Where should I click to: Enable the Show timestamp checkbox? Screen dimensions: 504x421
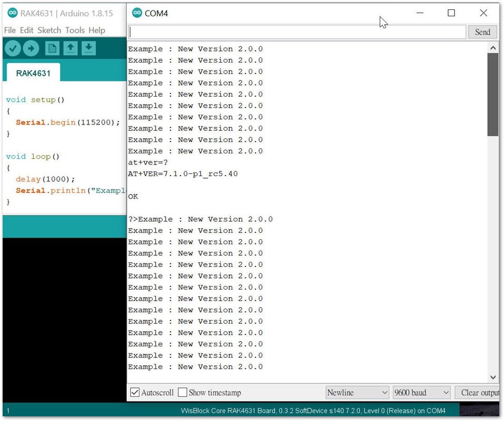183,393
